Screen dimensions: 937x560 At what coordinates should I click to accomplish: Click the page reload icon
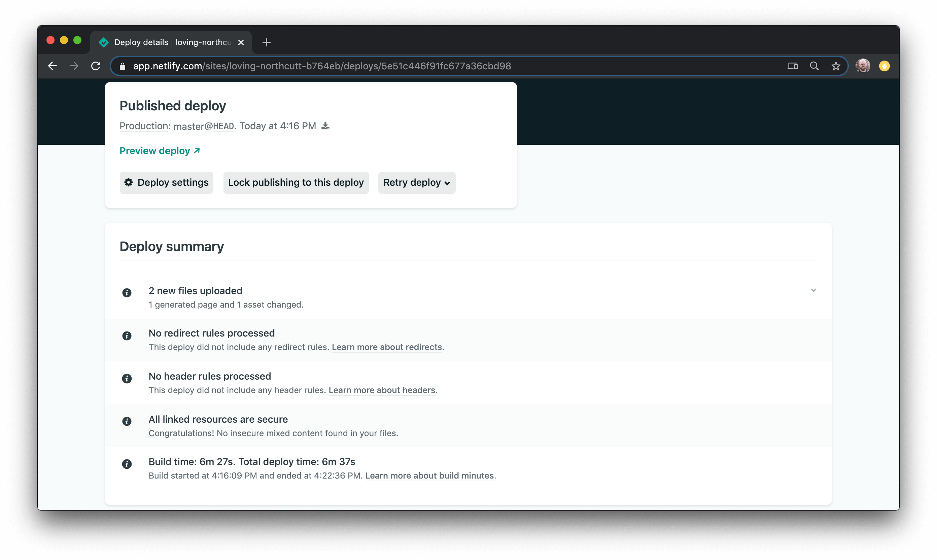point(96,66)
